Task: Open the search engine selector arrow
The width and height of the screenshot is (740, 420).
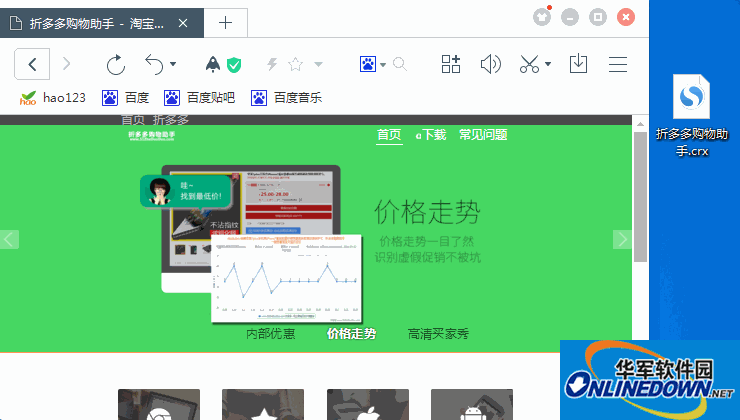Action: [x=383, y=65]
